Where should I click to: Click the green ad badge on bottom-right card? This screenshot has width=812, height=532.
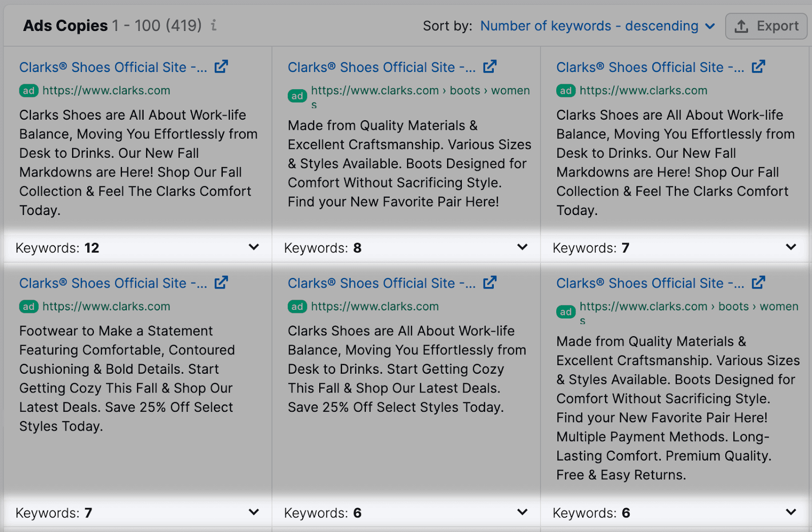tap(566, 312)
